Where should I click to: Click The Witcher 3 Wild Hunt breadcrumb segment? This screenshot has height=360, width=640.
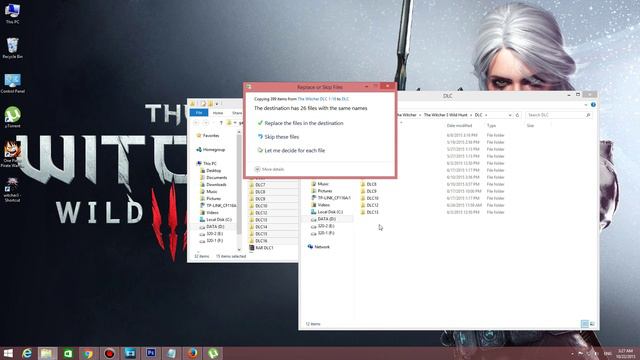tap(445, 115)
